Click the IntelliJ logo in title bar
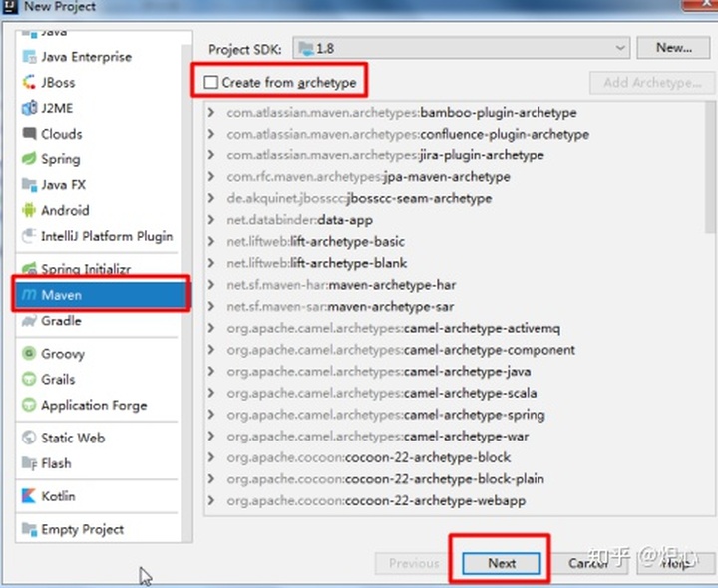Image resolution: width=718 pixels, height=588 pixels. (10, 6)
